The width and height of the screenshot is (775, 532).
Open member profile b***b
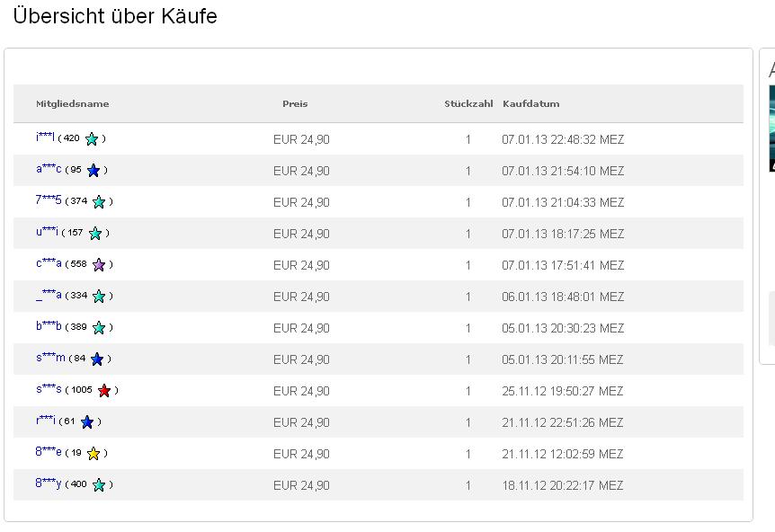tap(49, 325)
